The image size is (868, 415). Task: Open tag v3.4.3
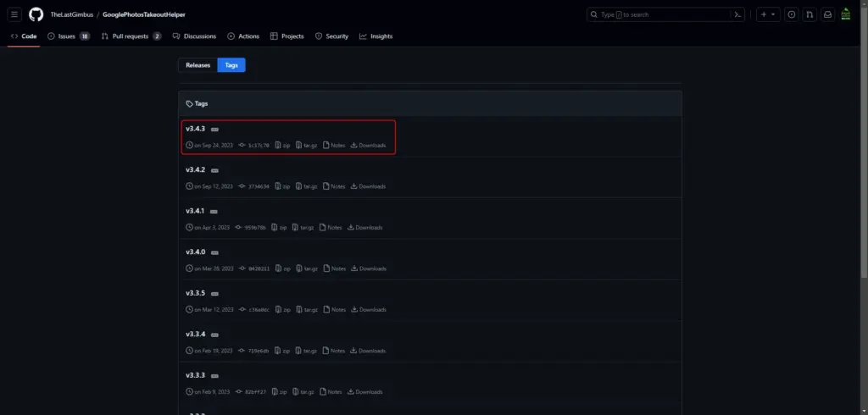pos(196,129)
